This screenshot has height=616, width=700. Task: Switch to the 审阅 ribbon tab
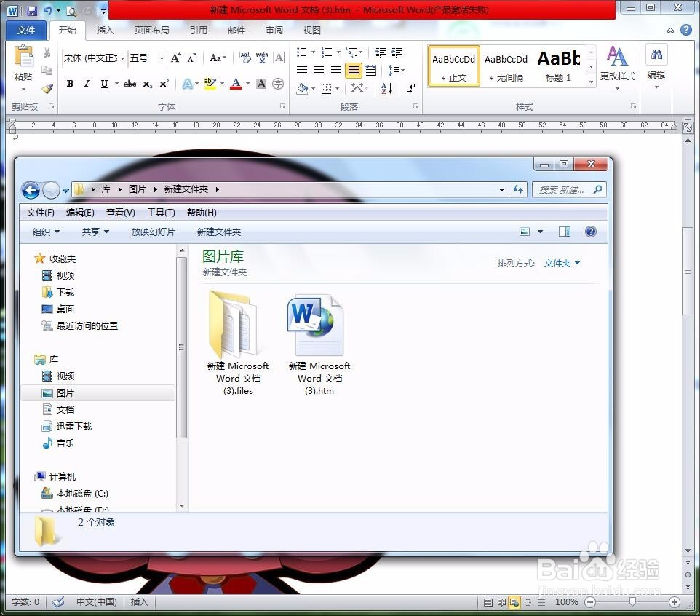pos(274,31)
